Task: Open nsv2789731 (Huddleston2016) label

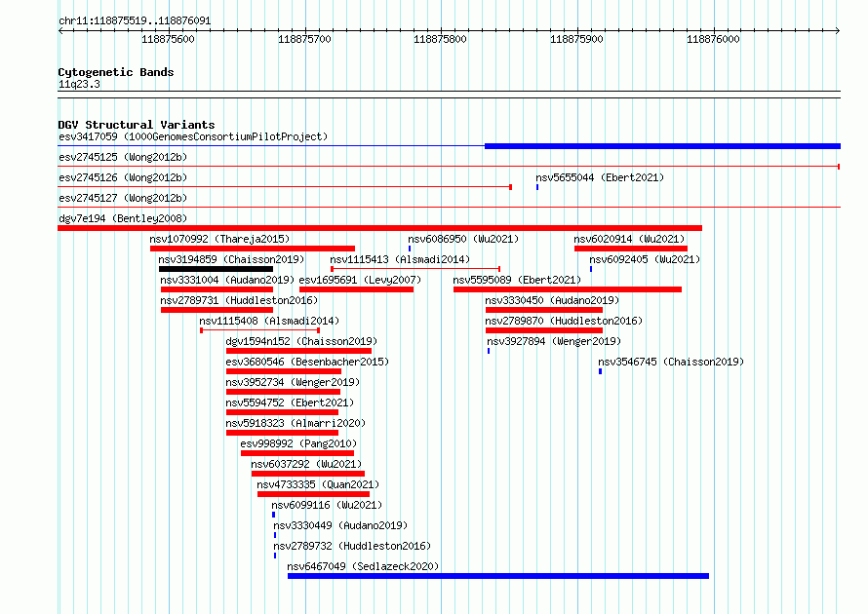Action: (239, 300)
